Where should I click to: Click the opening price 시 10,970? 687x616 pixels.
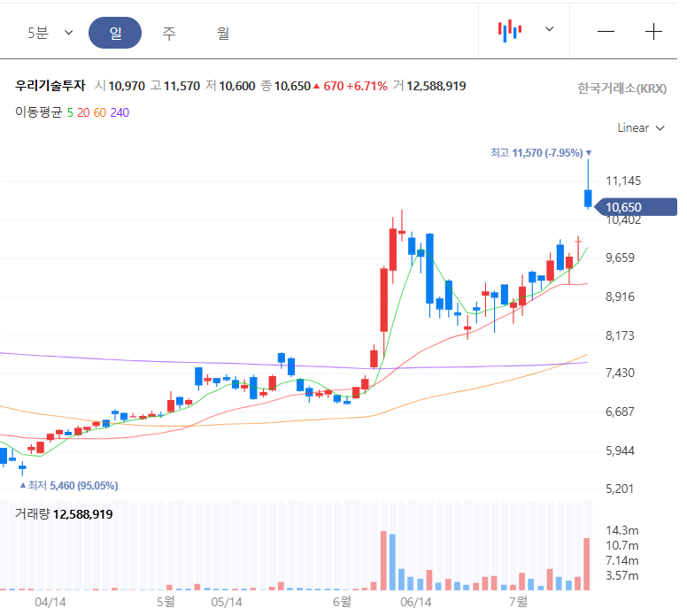[120, 86]
